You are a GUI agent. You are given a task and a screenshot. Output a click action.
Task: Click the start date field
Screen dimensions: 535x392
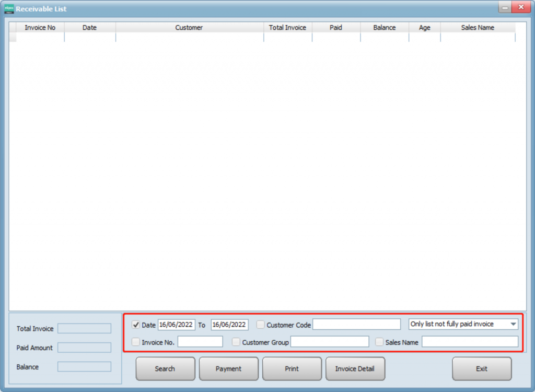[x=176, y=325]
